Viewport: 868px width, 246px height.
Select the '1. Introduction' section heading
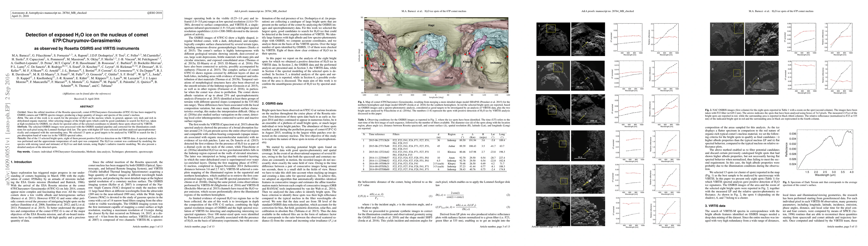click(x=21, y=162)
